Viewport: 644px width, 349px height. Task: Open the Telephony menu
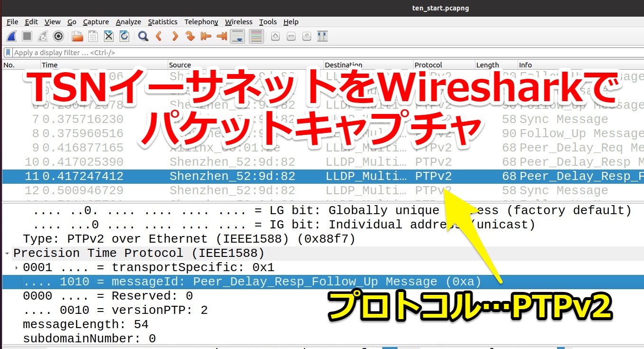[201, 22]
